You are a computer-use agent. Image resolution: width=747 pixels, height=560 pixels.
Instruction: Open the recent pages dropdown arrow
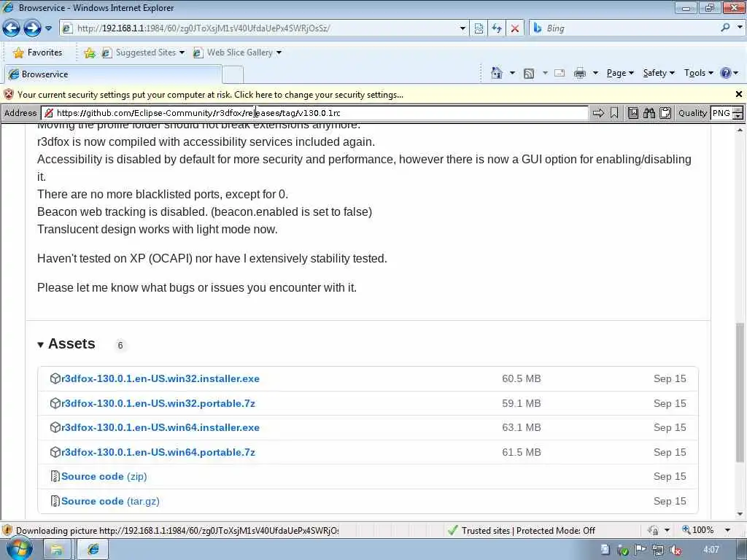(x=48, y=28)
